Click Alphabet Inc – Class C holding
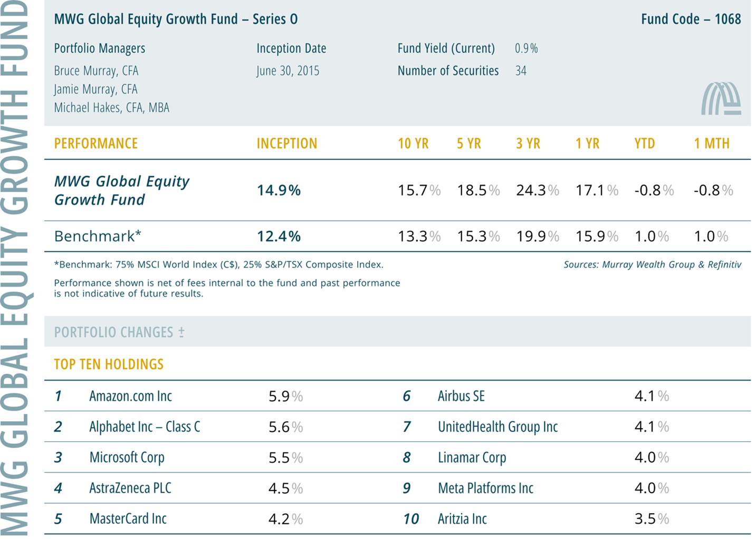756x539 pixels. coord(145,427)
